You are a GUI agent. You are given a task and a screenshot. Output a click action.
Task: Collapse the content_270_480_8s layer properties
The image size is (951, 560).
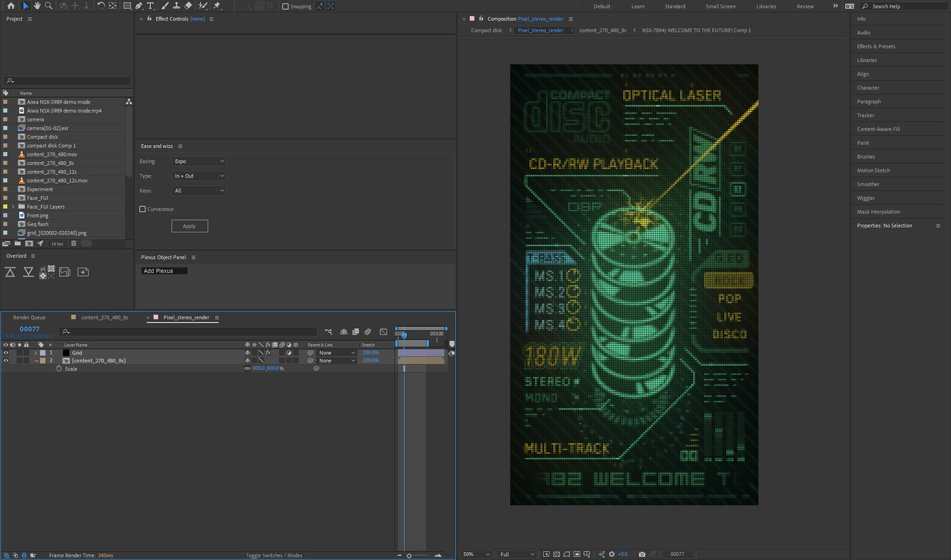(36, 361)
